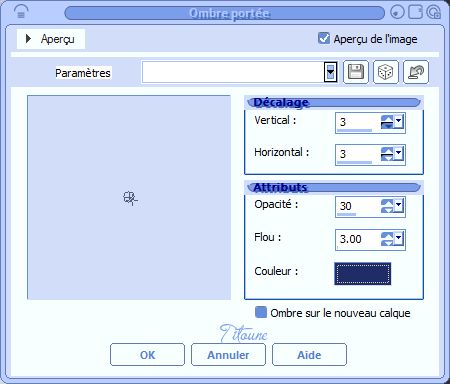
Task: Pick shadow color from Couleur swatch
Action: (363, 274)
